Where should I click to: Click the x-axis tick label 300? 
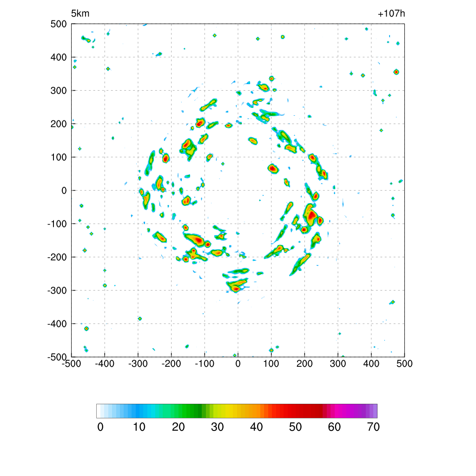point(338,364)
